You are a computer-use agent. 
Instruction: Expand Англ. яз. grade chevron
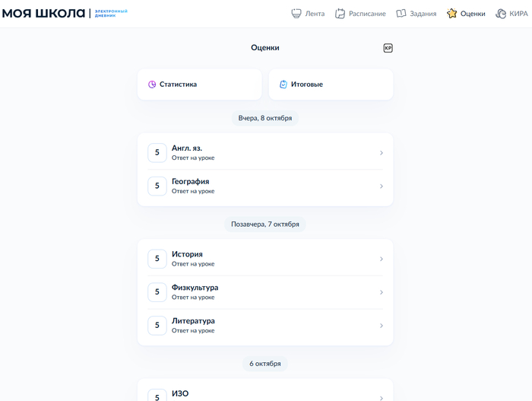pyautogui.click(x=382, y=153)
